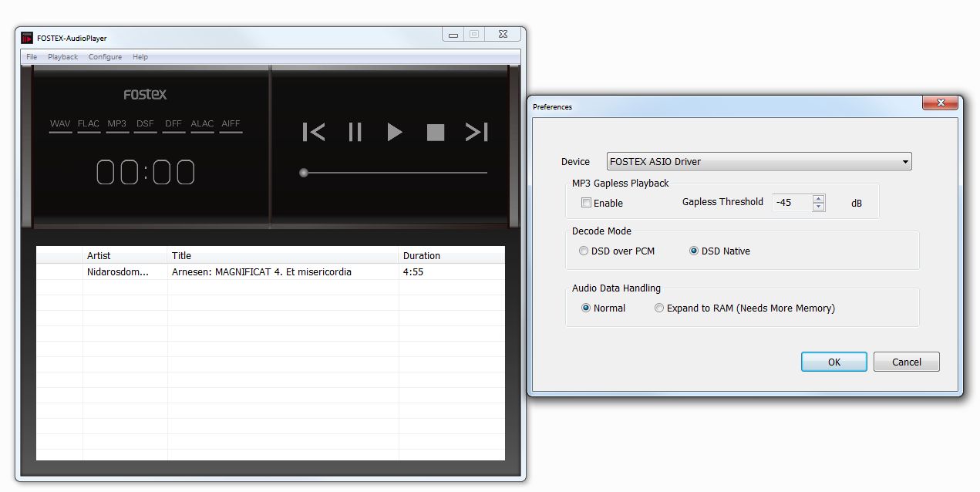Cancel the Preferences dialog
The image size is (980, 492).
[x=907, y=362]
